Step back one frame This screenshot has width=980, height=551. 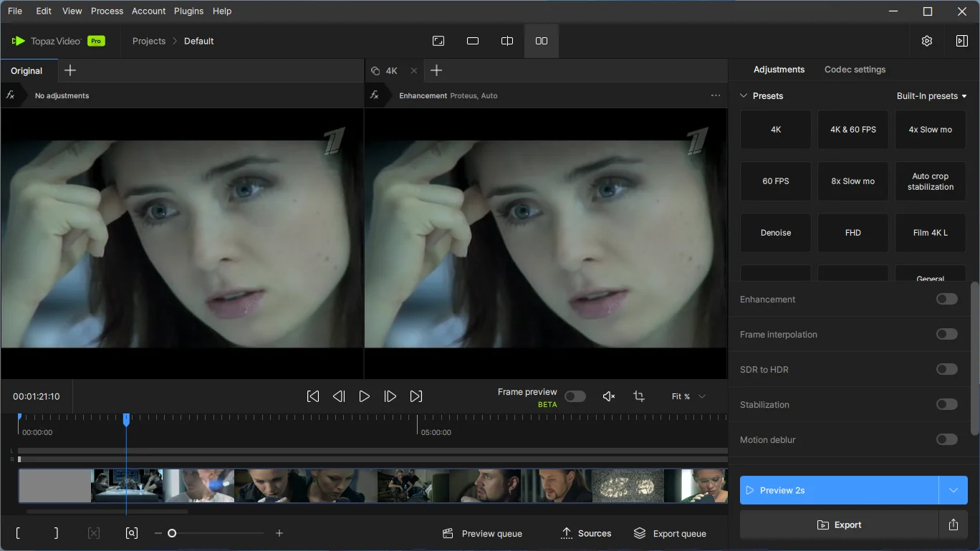[339, 396]
